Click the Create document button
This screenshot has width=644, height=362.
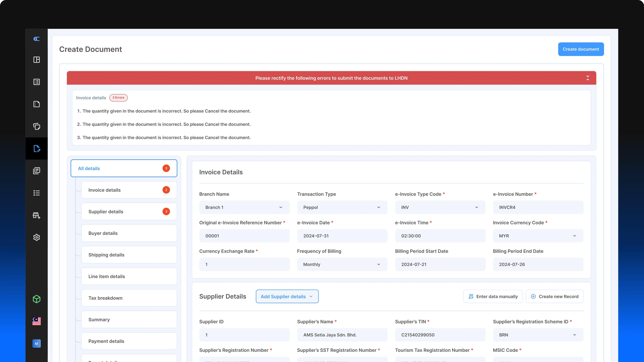click(x=581, y=49)
